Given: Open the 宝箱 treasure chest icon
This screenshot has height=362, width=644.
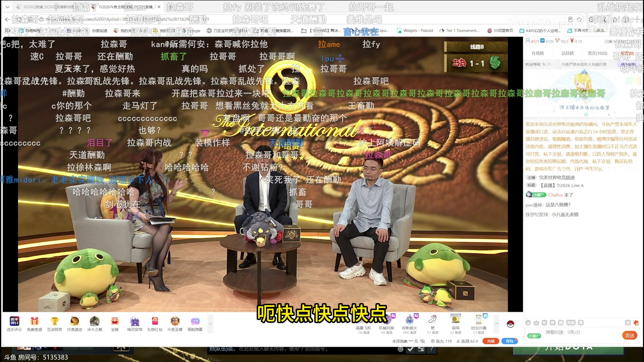Looking at the screenshot, I should 115,324.
